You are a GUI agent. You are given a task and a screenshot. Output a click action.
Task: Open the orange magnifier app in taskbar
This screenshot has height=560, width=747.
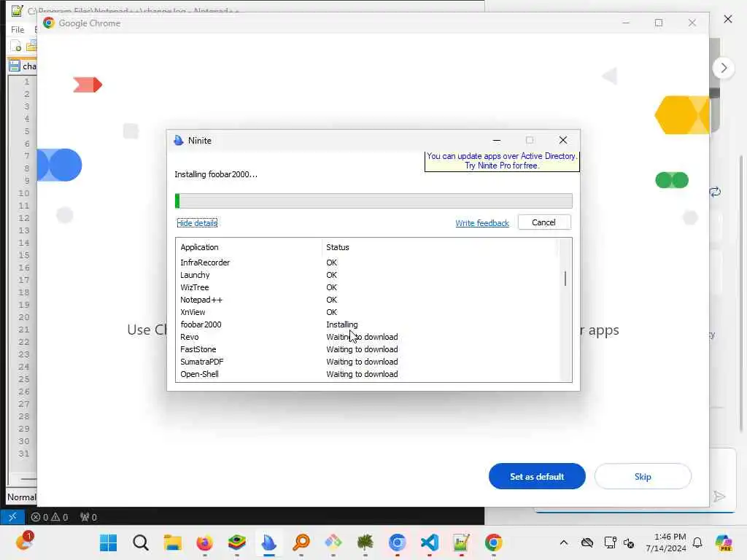(301, 542)
